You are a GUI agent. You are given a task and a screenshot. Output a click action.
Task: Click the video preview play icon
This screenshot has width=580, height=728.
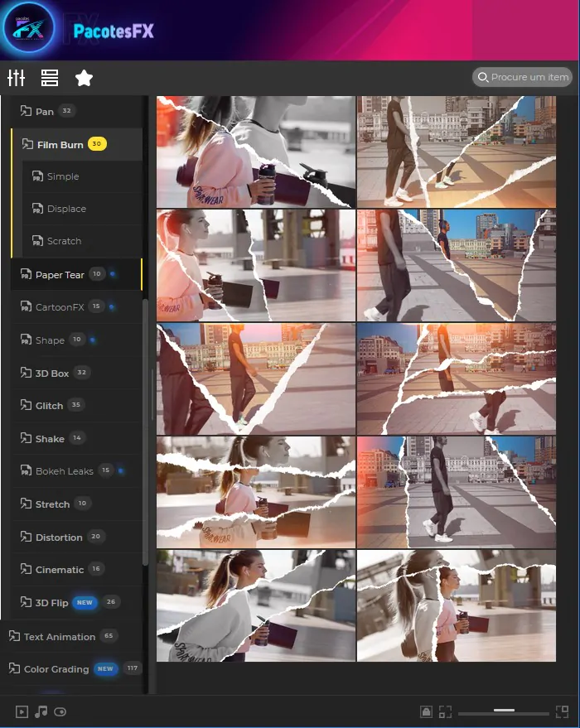coord(22,711)
